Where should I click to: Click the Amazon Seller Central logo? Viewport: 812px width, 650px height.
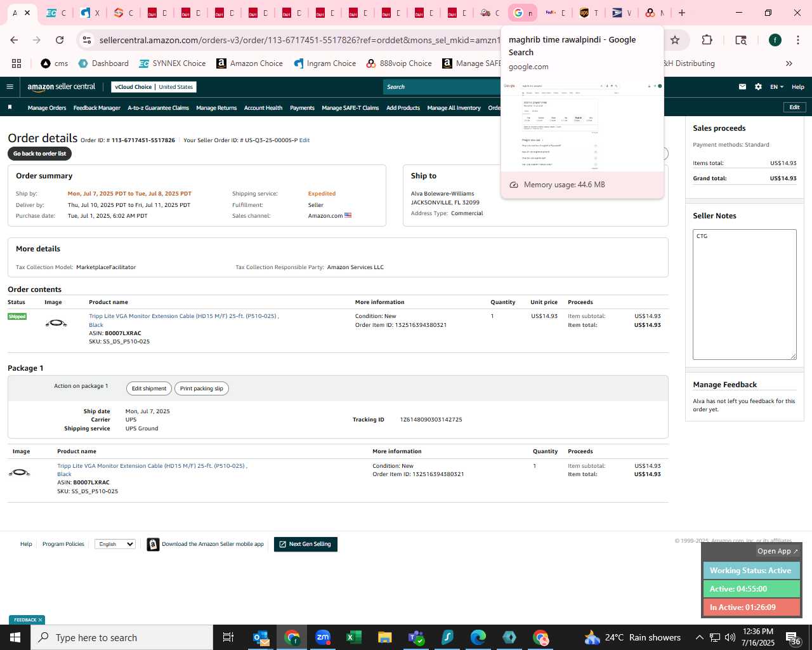(x=62, y=87)
